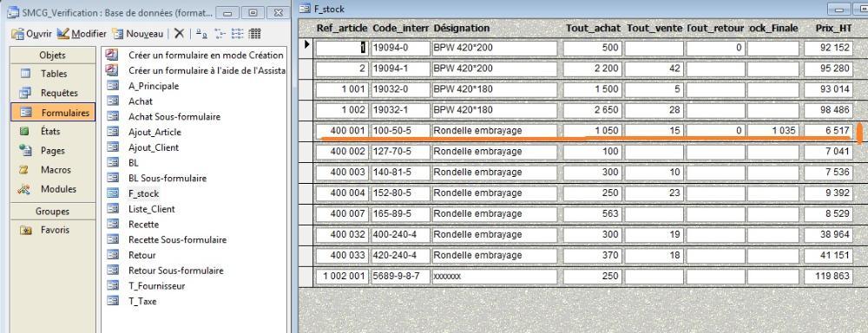Switch to details view icon
This screenshot has height=333, width=868.
pyautogui.click(x=254, y=34)
